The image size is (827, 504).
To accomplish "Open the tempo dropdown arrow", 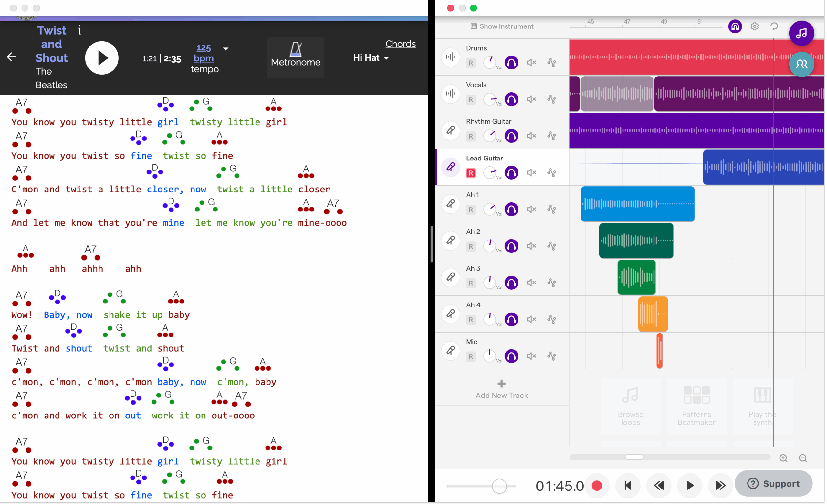I will point(226,49).
